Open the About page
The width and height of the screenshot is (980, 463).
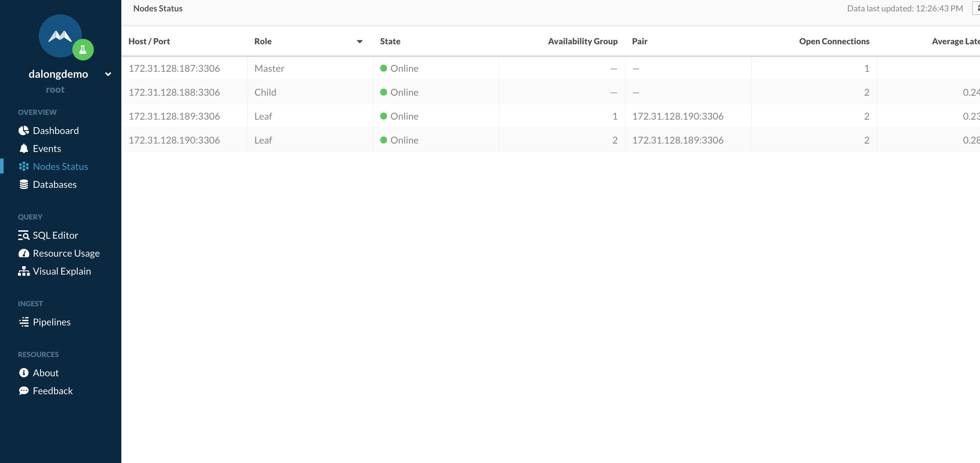(x=46, y=373)
